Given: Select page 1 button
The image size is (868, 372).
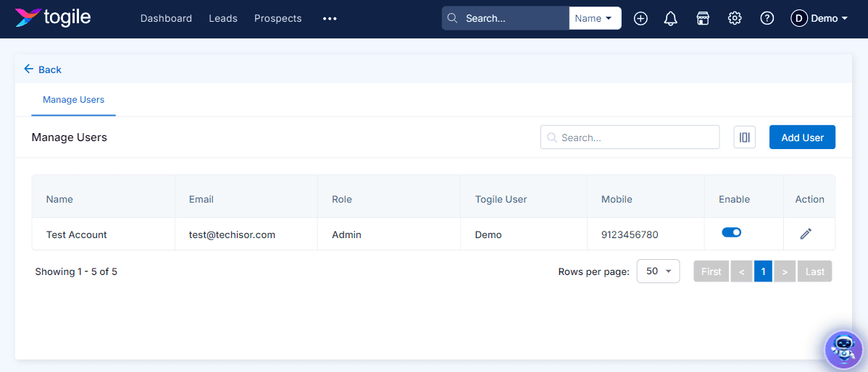Looking at the screenshot, I should [x=764, y=271].
